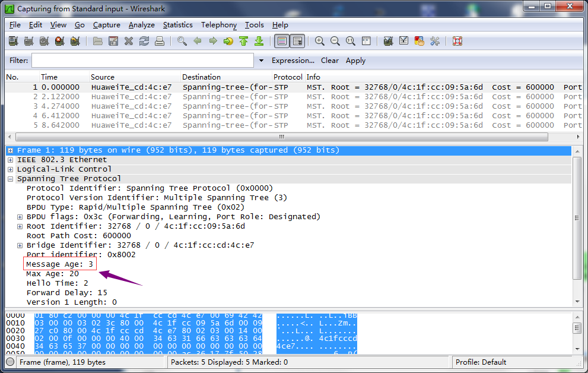Viewport: 588px width, 373px height.
Task: Open a capture file
Action: (x=98, y=41)
